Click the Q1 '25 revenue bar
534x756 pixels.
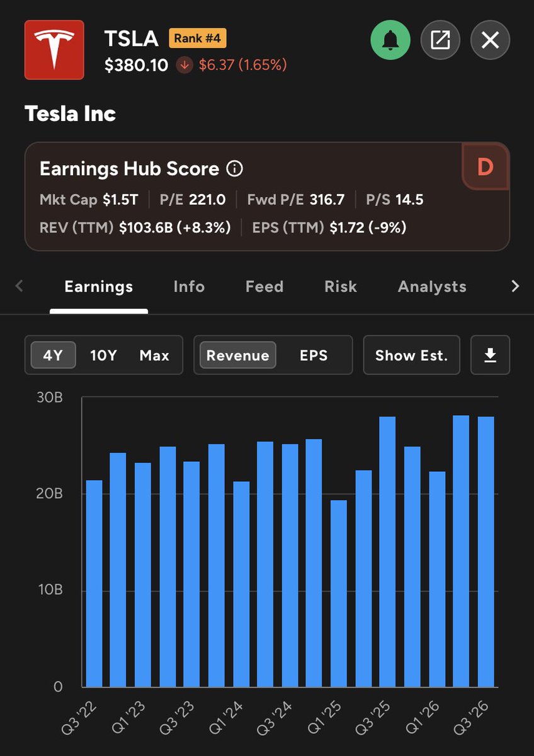click(339, 593)
